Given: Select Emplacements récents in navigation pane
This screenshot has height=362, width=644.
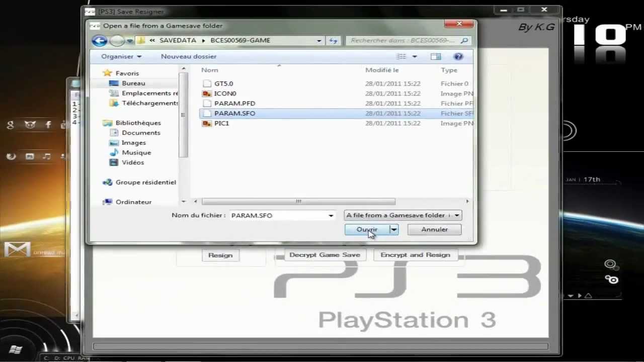Looking at the screenshot, I should [150, 93].
